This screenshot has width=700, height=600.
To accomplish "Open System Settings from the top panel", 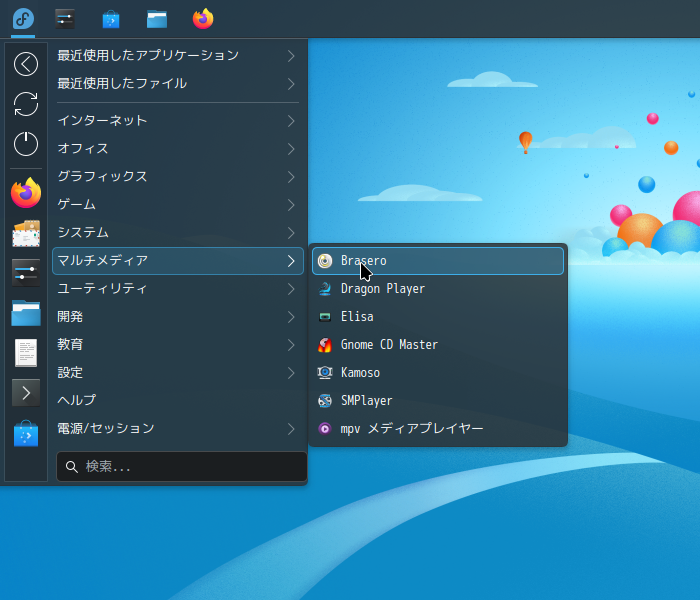I will (65, 19).
